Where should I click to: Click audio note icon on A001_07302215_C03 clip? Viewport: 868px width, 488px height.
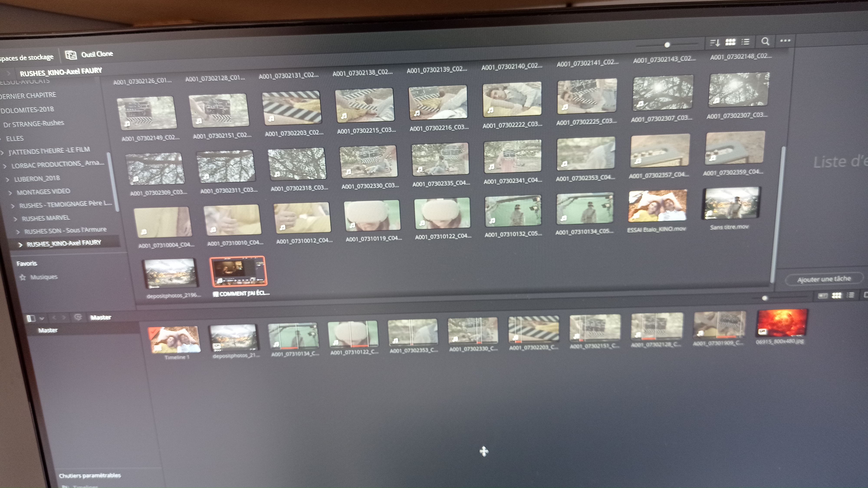pyautogui.click(x=344, y=116)
